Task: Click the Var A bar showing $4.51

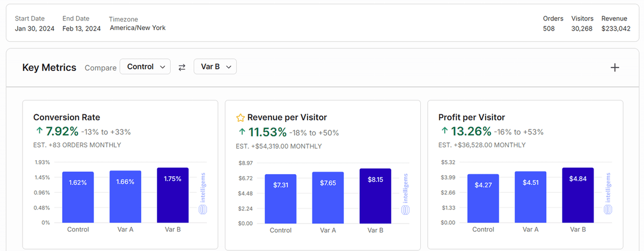Action: click(530, 198)
